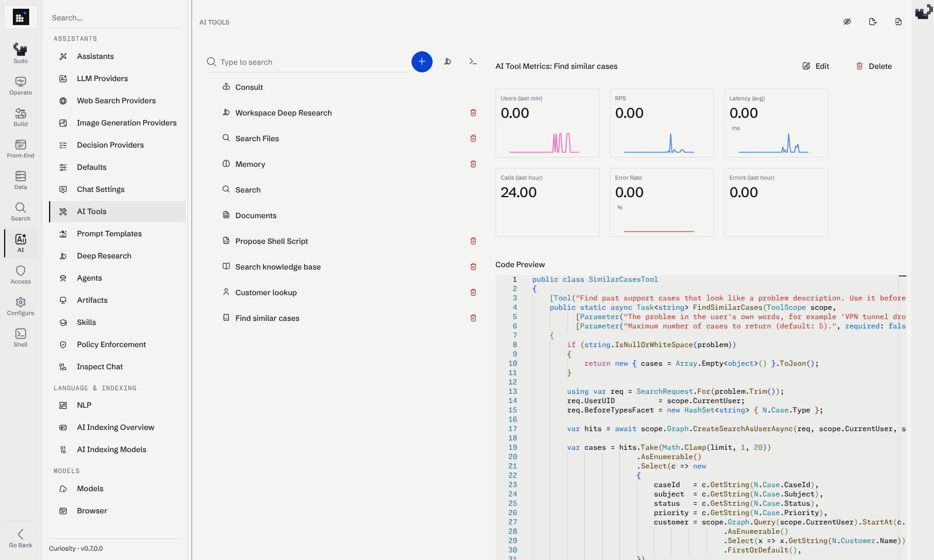The height and width of the screenshot is (560, 934).
Task: Delete Propose Shell Script tool
Action: pos(473,241)
